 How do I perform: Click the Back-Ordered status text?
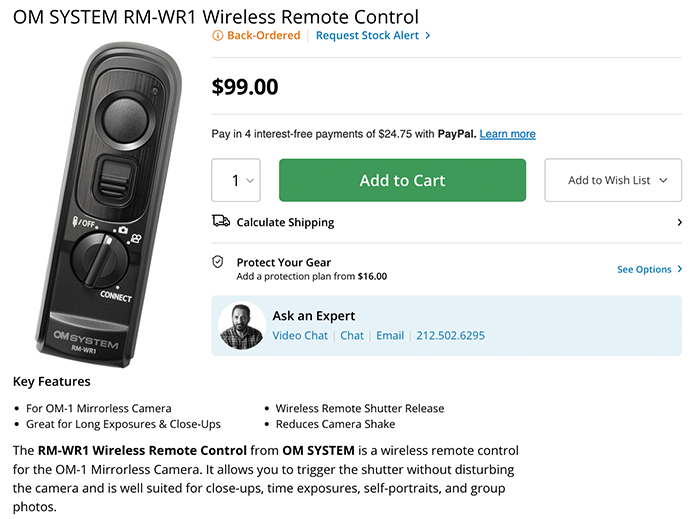(x=263, y=35)
